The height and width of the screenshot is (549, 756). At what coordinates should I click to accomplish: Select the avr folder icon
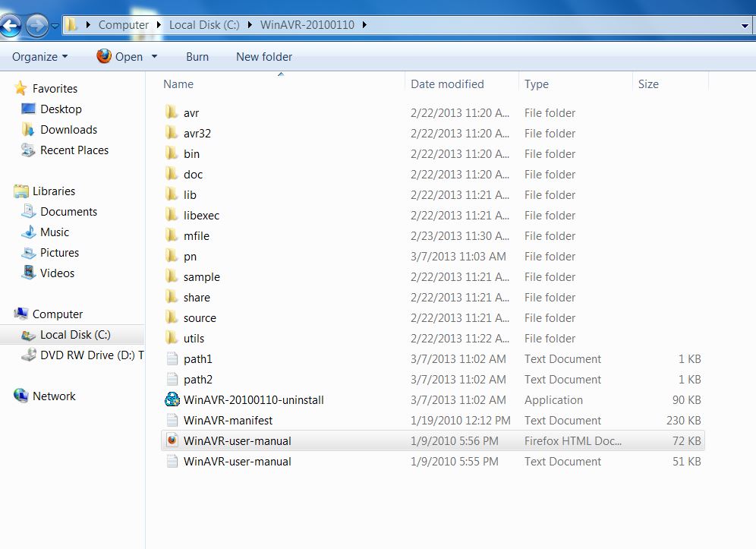pos(171,112)
